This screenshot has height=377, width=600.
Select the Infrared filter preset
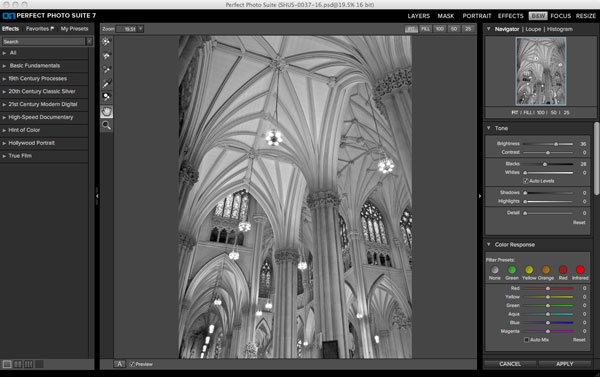580,270
